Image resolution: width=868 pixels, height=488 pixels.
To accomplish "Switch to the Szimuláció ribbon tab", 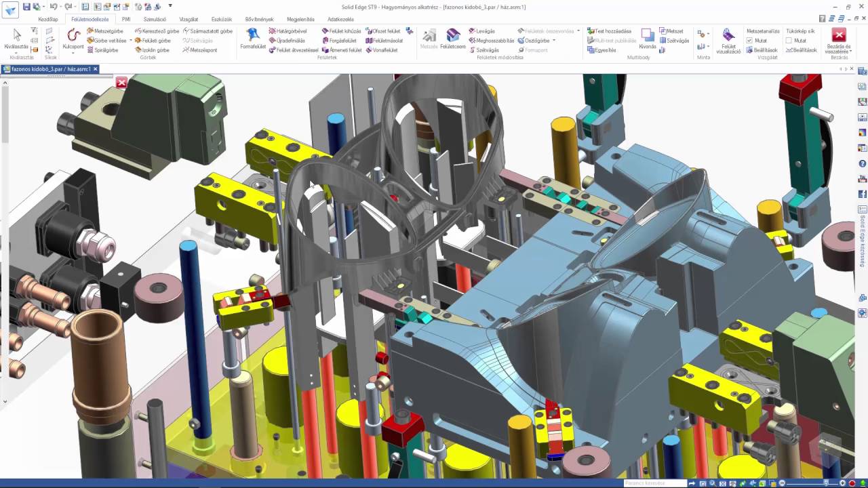I will (155, 20).
